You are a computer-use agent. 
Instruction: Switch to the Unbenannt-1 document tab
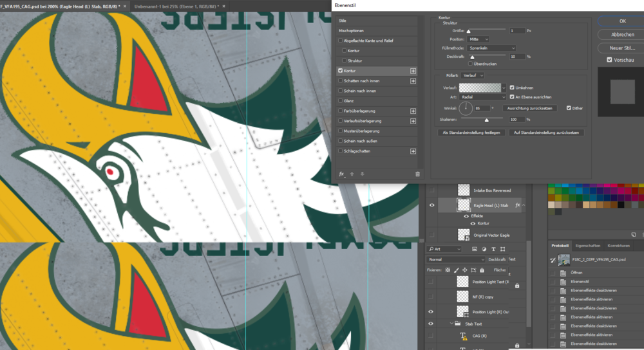click(176, 6)
